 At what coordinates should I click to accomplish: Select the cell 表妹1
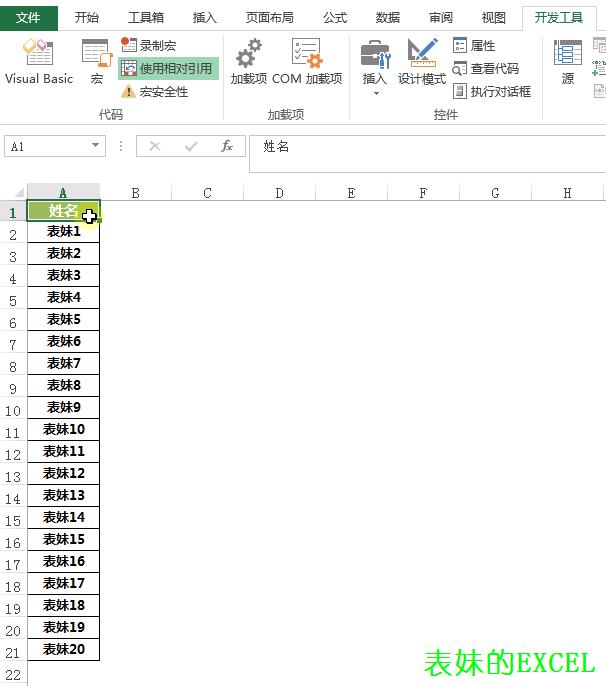63,231
